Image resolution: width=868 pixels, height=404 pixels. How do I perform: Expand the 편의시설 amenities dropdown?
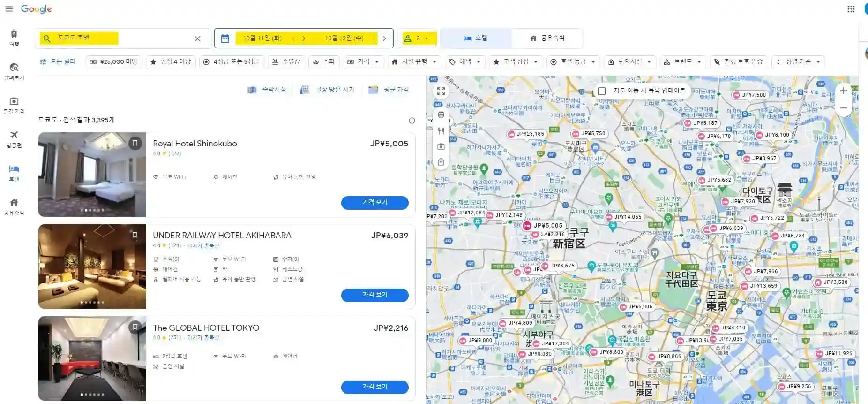[629, 61]
